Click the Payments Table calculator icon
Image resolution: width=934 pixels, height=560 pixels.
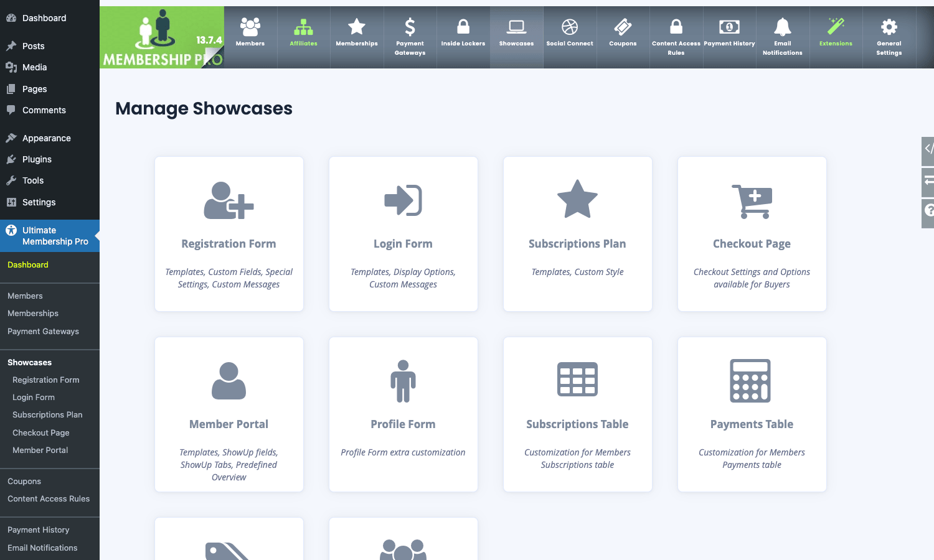pos(750,381)
